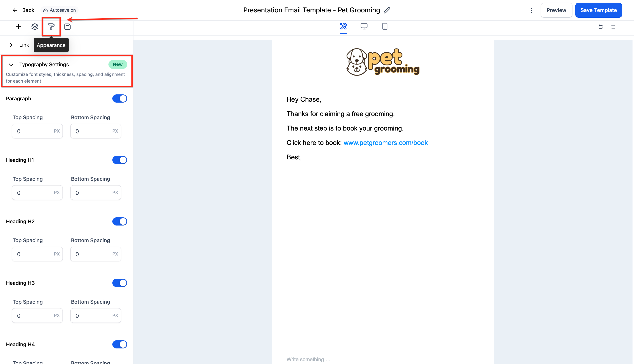This screenshot has height=364, width=634.
Task: Switch to desktop preview view
Action: click(x=364, y=26)
